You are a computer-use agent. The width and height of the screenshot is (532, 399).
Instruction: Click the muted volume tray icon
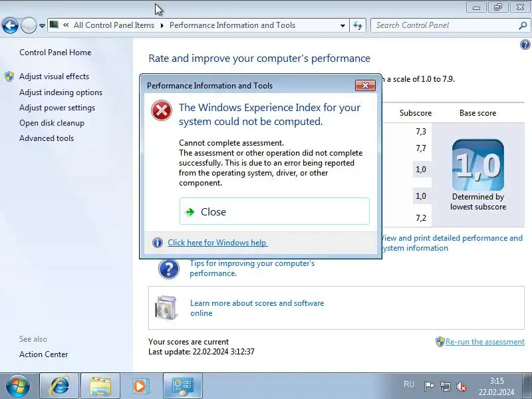pyautogui.click(x=462, y=386)
